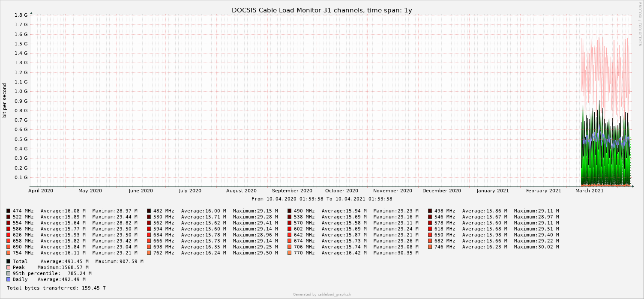Click the 626 MHz red legend swatch

point(9,235)
